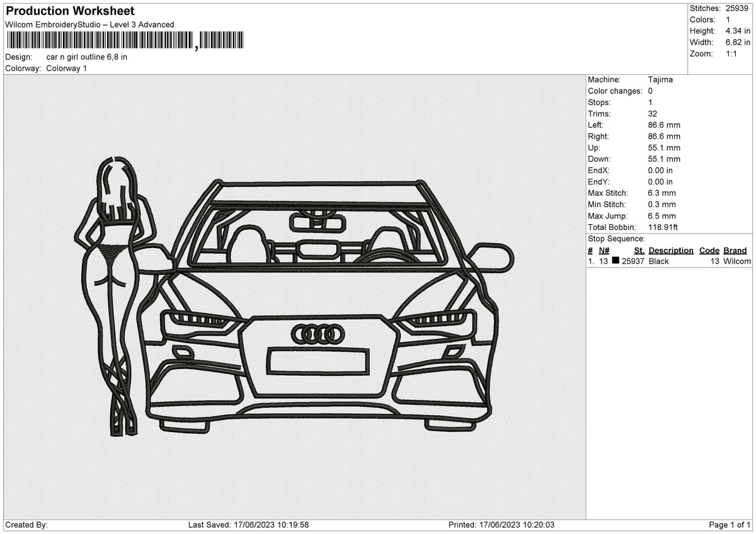Click the Height value 4.34 in

click(738, 31)
